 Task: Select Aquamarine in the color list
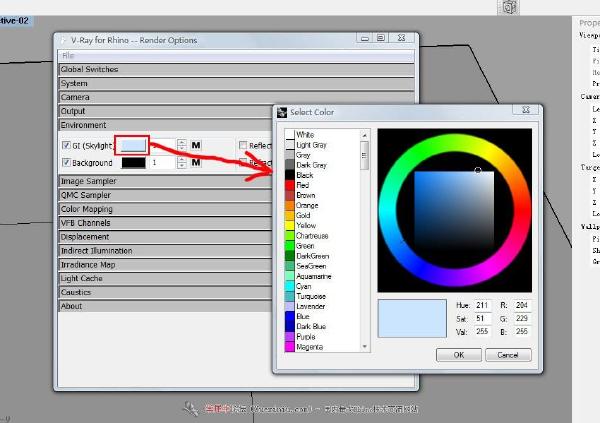[x=313, y=276]
